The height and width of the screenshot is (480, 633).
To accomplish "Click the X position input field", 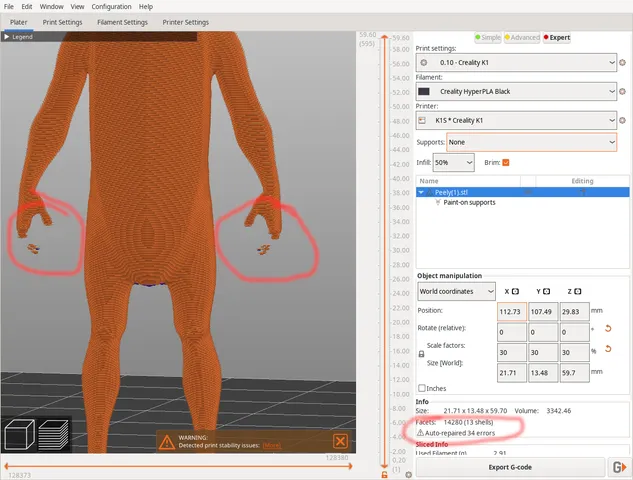I will 511,310.
